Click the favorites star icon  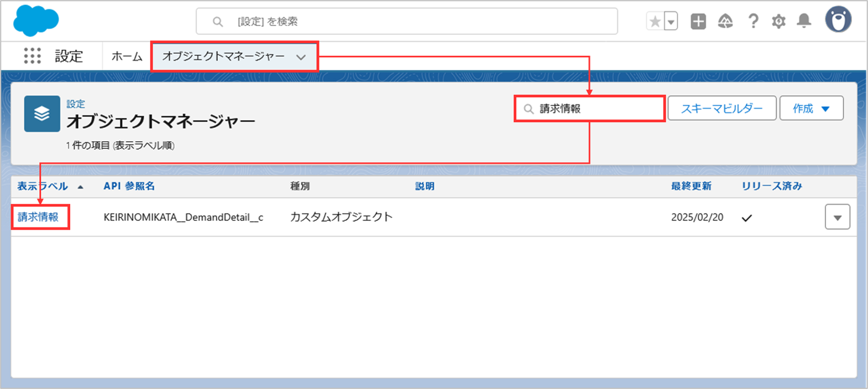(655, 22)
